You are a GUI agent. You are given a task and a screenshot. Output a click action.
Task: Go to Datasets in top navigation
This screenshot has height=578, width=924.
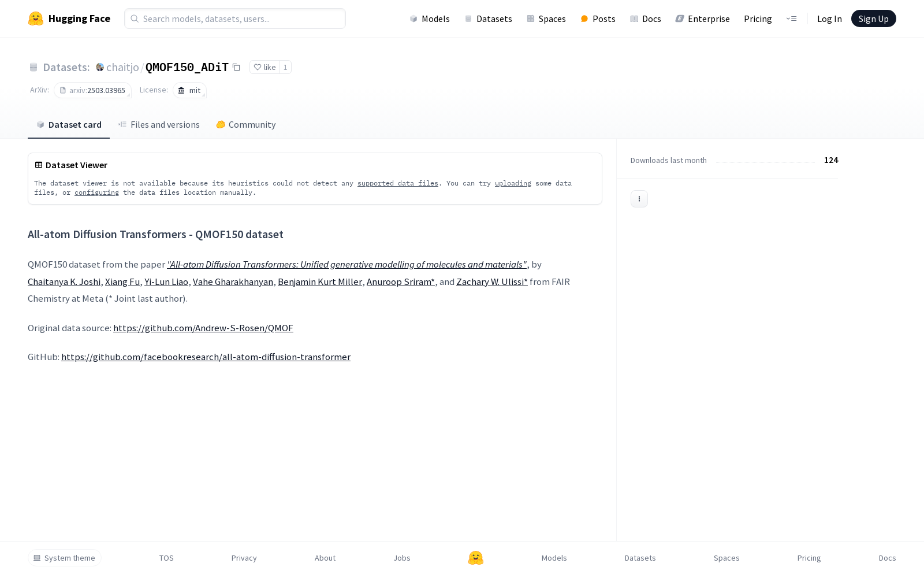click(x=489, y=18)
